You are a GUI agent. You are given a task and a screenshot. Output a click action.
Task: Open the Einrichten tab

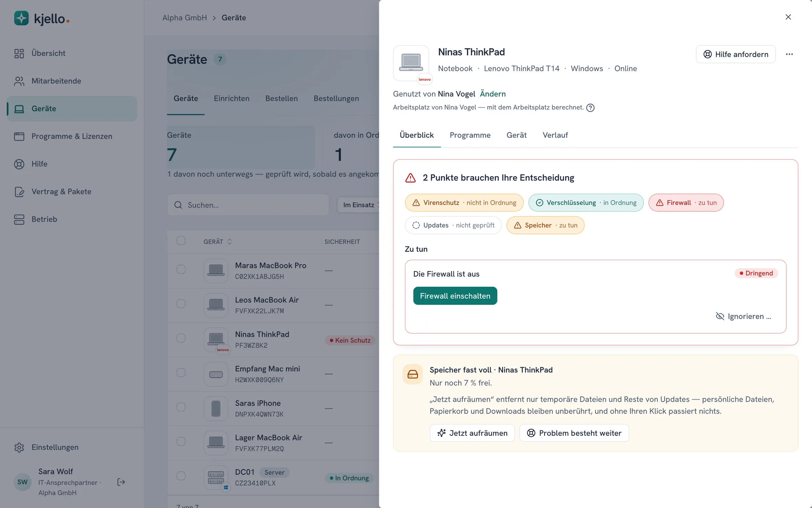click(x=231, y=99)
